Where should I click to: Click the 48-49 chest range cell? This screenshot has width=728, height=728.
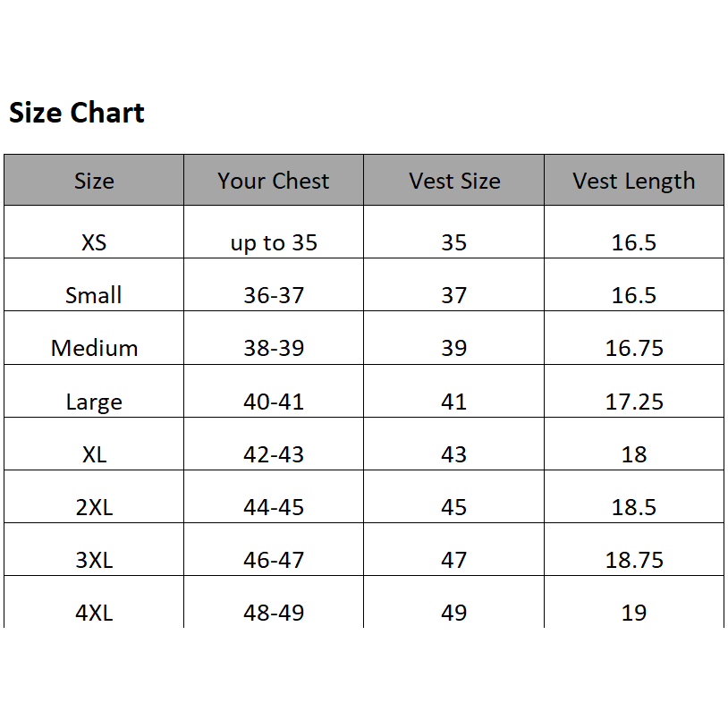pos(274,613)
